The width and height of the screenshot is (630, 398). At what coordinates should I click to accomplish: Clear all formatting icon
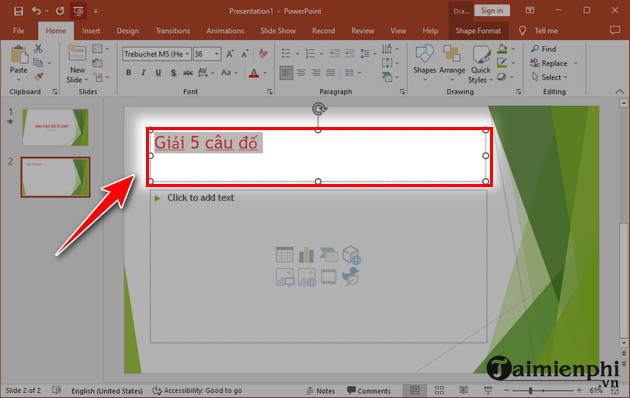tap(263, 53)
